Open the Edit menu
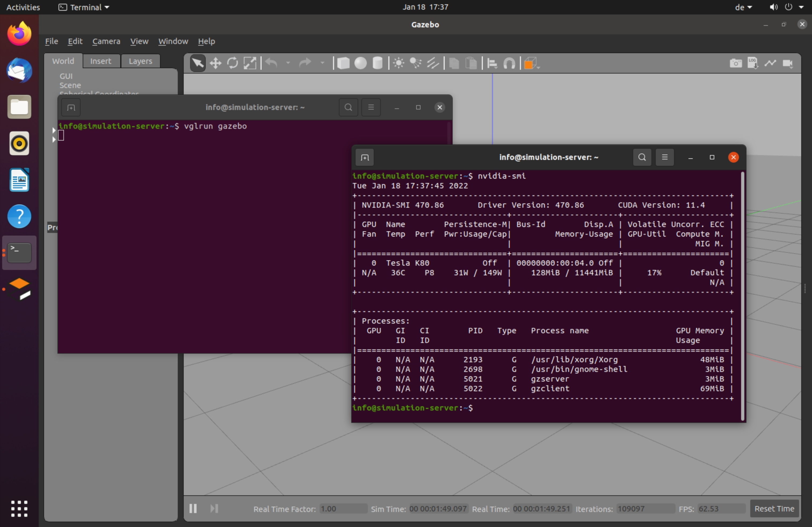Viewport: 812px width, 527px height. coord(75,41)
